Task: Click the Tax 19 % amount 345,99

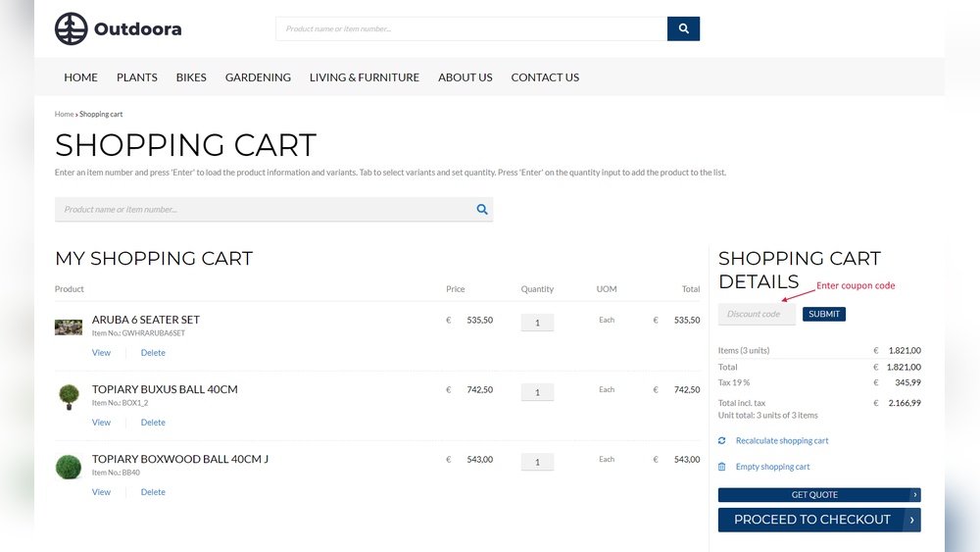Action: click(907, 382)
